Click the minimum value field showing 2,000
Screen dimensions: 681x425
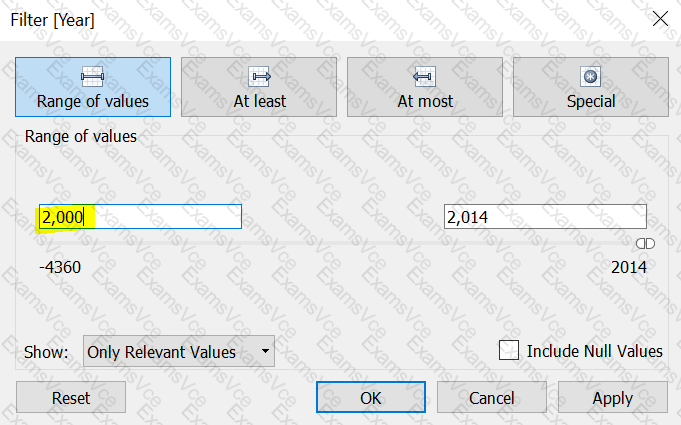[140, 216]
